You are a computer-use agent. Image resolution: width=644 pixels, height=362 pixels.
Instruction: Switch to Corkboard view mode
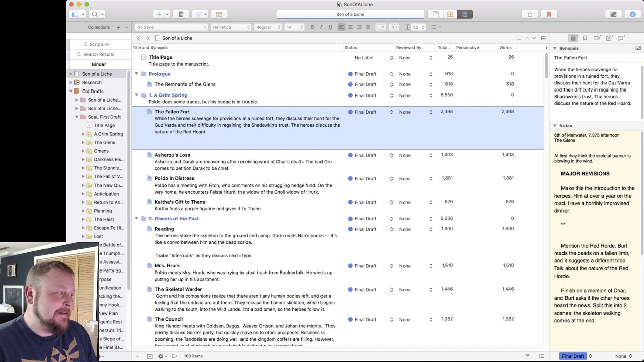[x=450, y=14]
